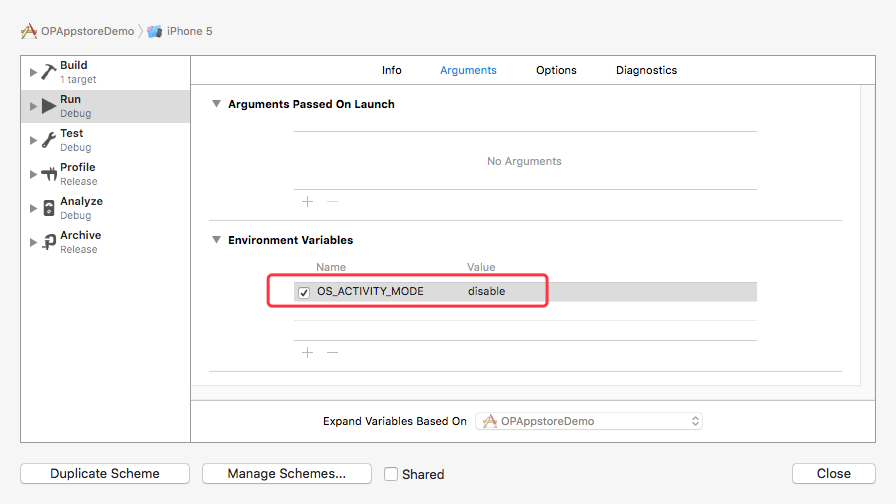Open the Expand Variables Based On dropdown
The image size is (896, 504).
click(x=589, y=421)
